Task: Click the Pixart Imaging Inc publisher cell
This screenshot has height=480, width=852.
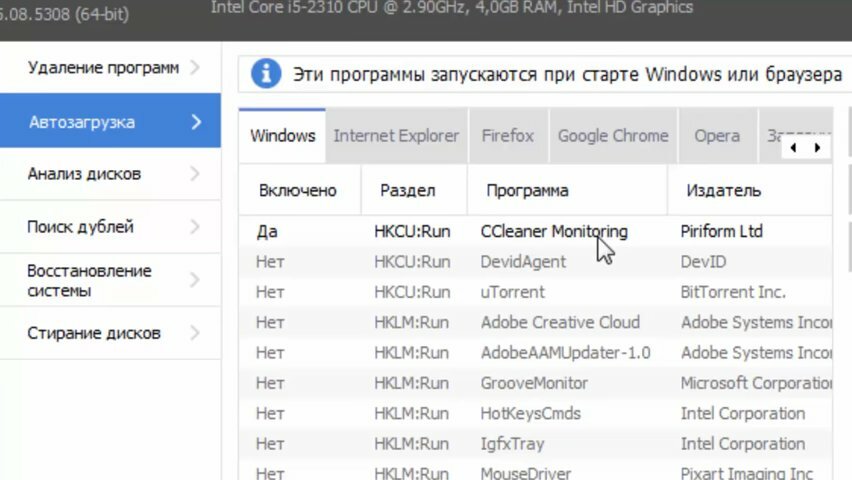Action: pos(747,473)
